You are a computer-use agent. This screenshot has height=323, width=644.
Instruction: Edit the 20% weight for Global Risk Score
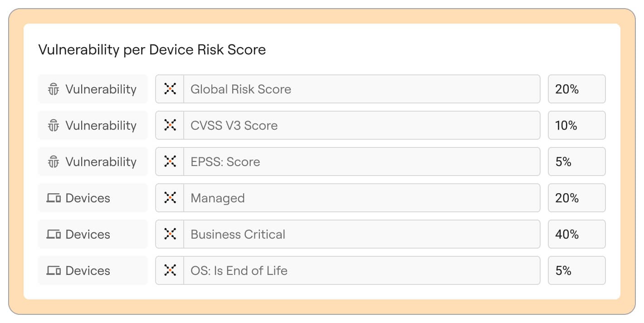pos(576,89)
